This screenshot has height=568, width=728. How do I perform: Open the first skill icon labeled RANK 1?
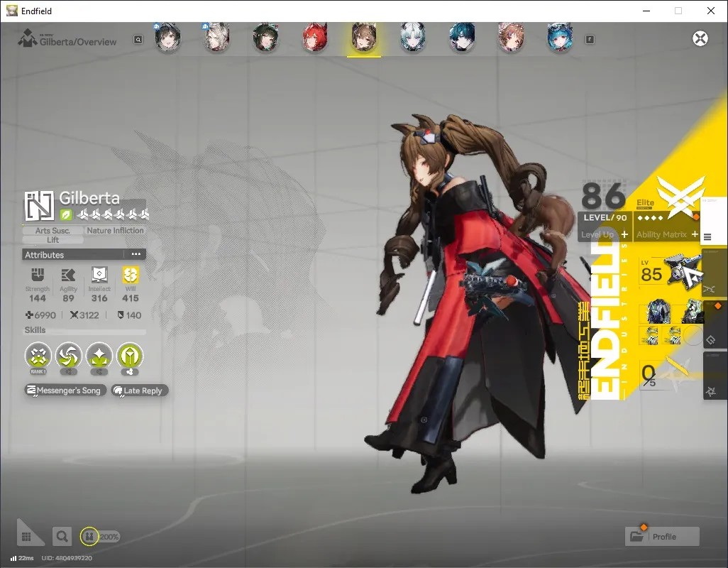(x=38, y=356)
